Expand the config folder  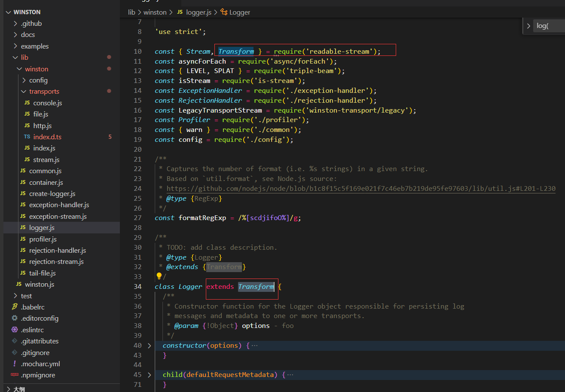pos(38,80)
